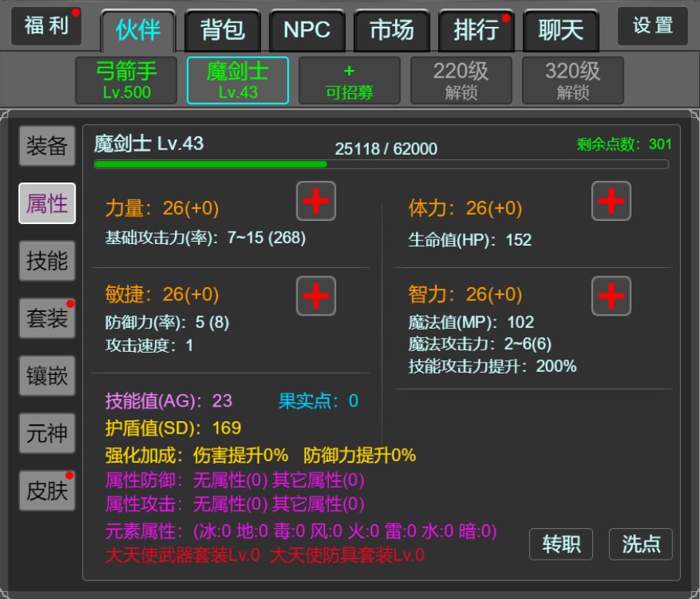Click the 强化加成 damage bonus line

[x=260, y=456]
